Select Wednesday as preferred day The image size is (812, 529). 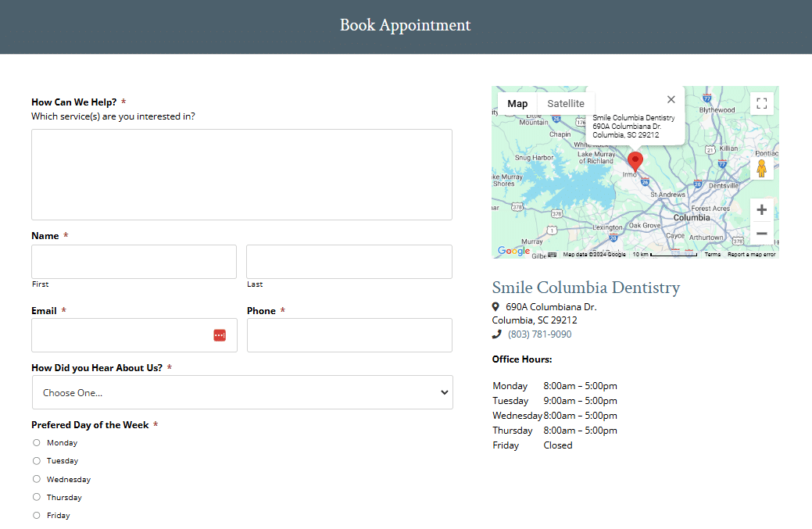(36, 479)
